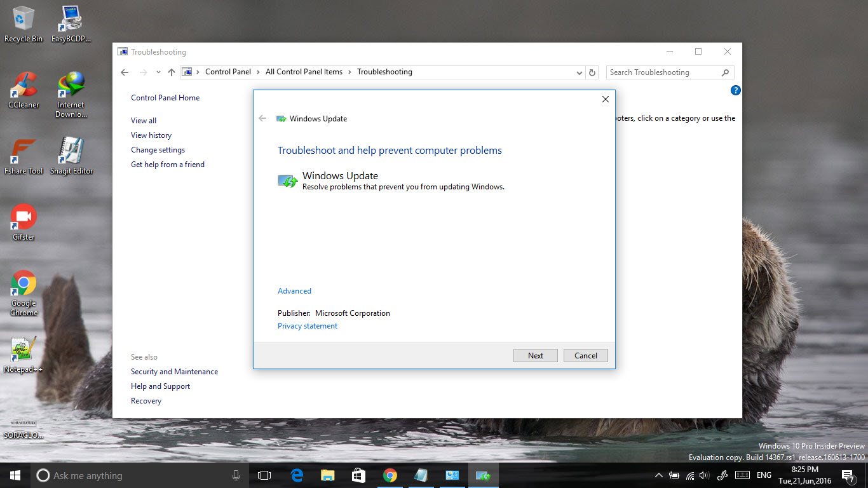This screenshot has width=868, height=488.
Task: Open File Explorer from the taskbar
Action: click(x=328, y=475)
